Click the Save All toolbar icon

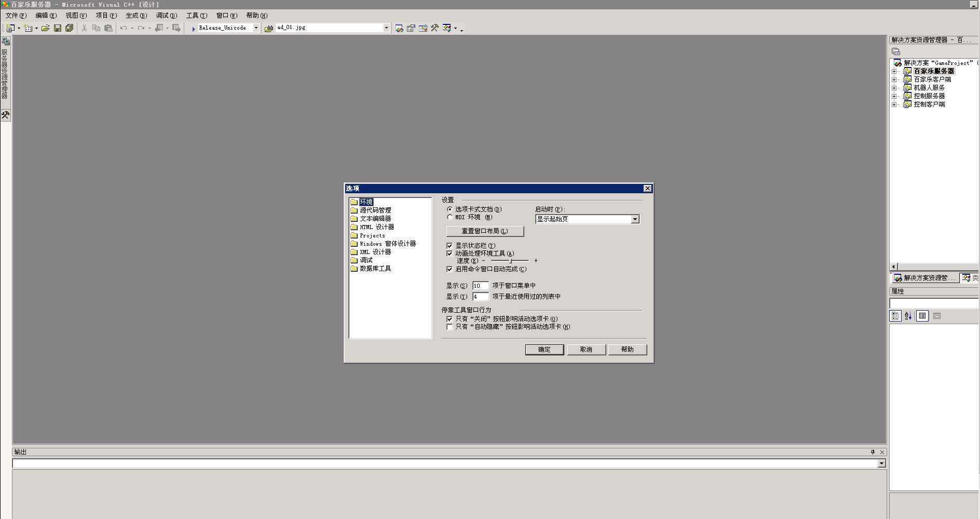[x=69, y=28]
